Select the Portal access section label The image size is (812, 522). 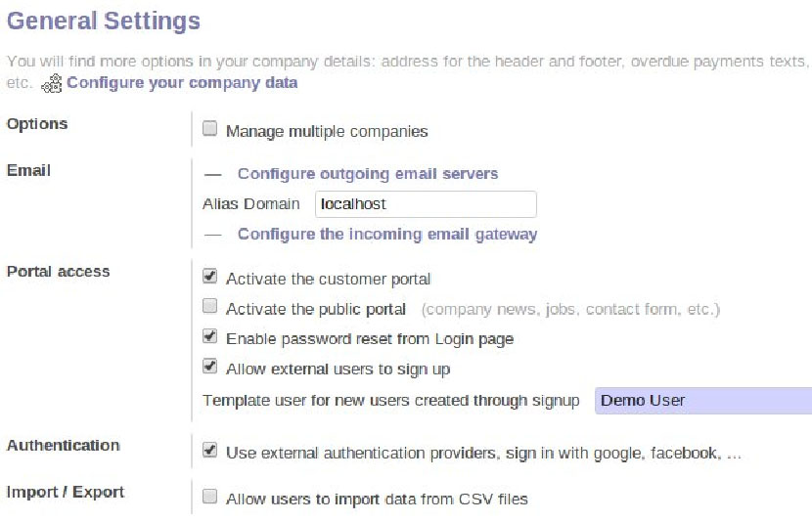click(59, 272)
